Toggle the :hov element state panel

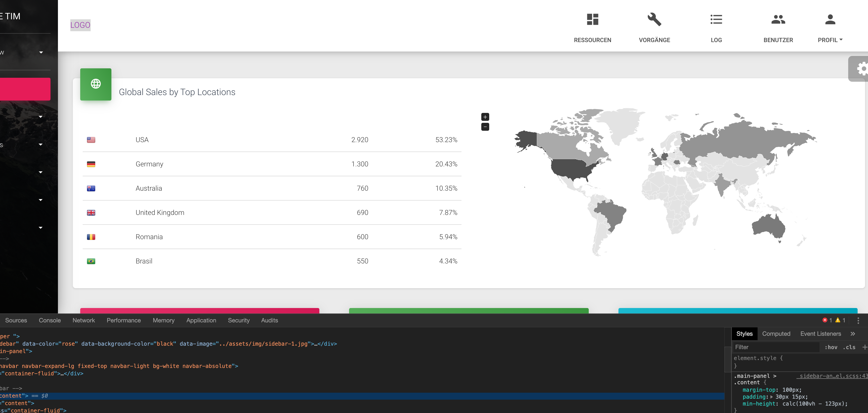(x=831, y=347)
